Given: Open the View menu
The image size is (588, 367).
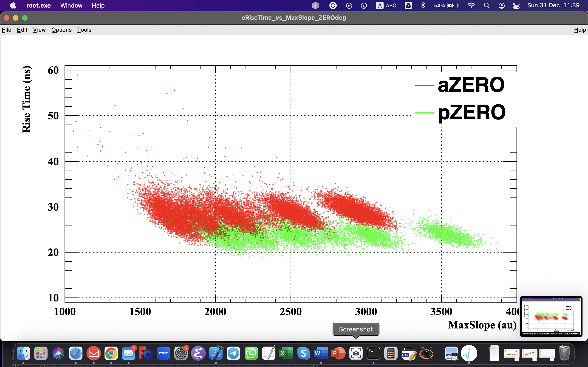Looking at the screenshot, I should (x=39, y=30).
